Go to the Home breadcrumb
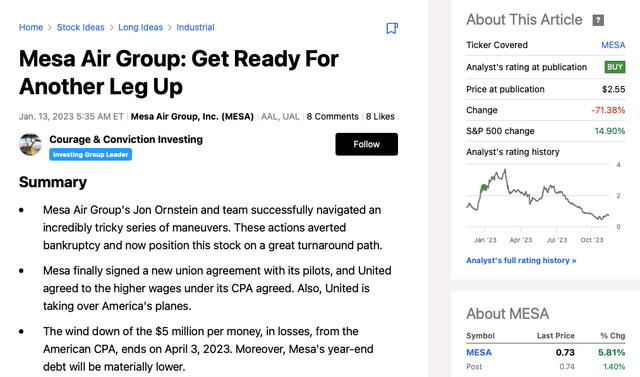The height and width of the screenshot is (377, 640). pyautogui.click(x=31, y=27)
